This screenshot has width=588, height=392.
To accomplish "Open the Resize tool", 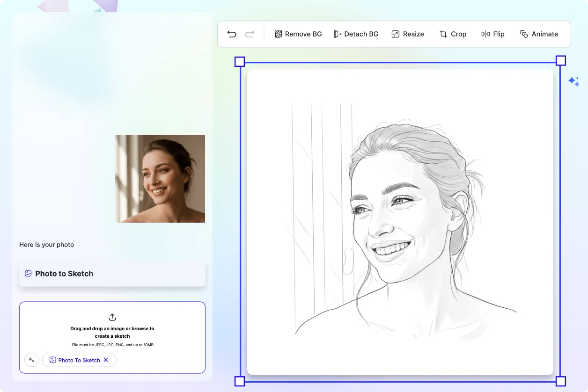I will 407,34.
